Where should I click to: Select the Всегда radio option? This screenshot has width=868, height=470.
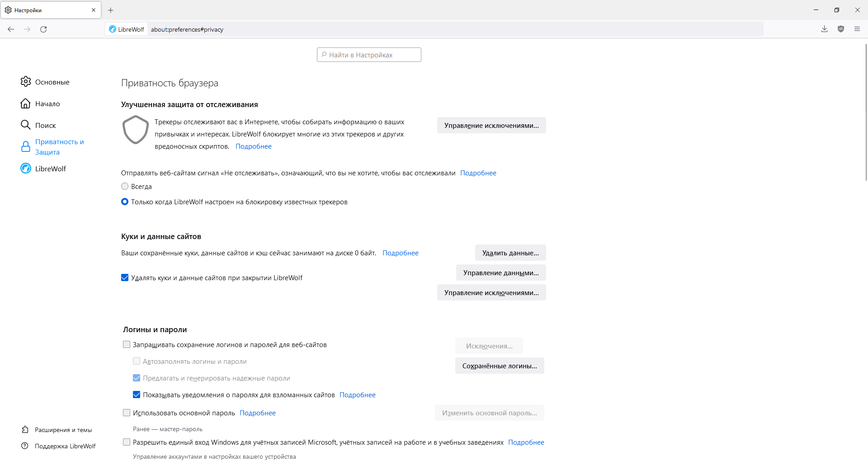click(x=125, y=186)
